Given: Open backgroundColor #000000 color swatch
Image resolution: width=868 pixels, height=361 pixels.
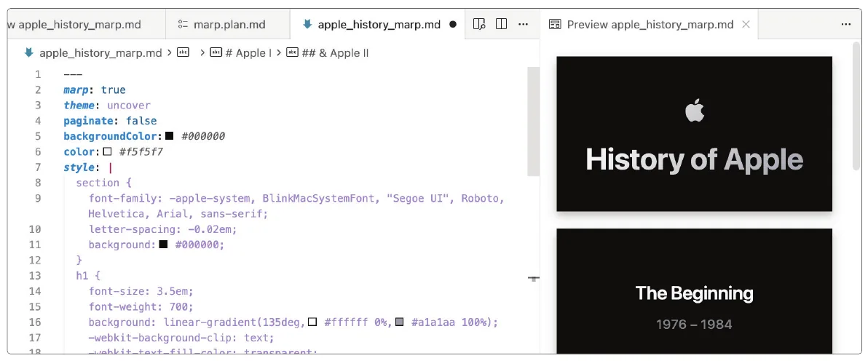Looking at the screenshot, I should [x=170, y=136].
